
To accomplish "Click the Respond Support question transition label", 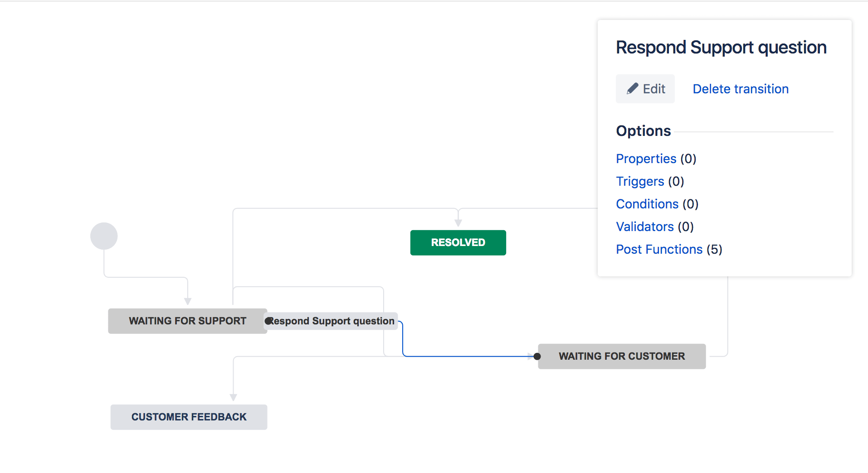I will tap(332, 321).
